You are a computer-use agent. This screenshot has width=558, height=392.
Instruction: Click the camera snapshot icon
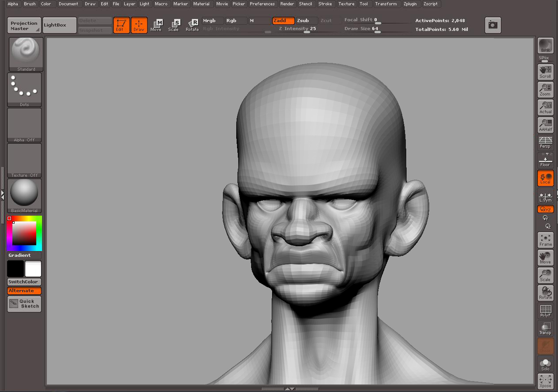coord(493,25)
